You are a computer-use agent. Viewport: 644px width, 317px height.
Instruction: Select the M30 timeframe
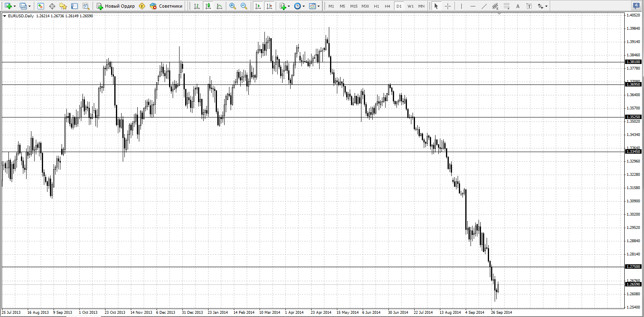click(365, 6)
